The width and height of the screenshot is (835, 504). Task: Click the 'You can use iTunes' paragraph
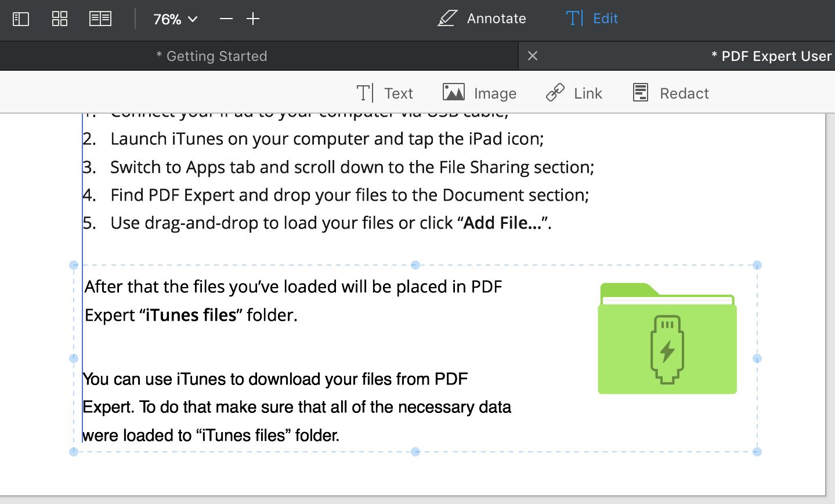296,407
